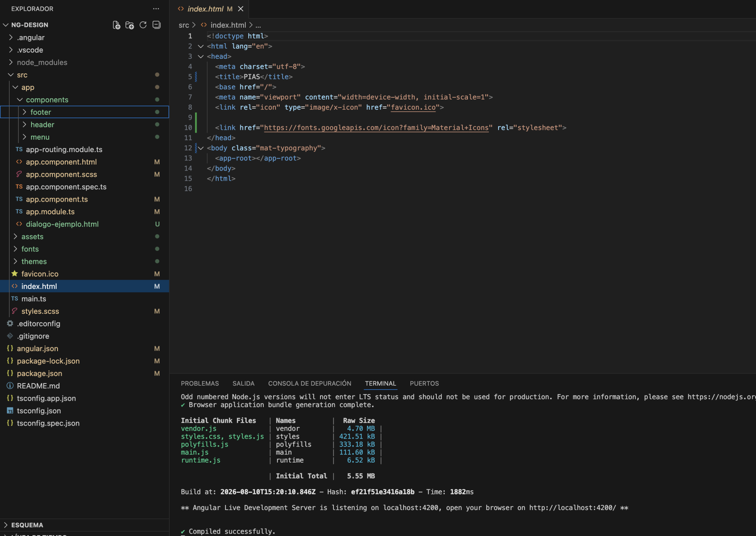Expand the assets folder
756x536 pixels.
pyautogui.click(x=16, y=236)
